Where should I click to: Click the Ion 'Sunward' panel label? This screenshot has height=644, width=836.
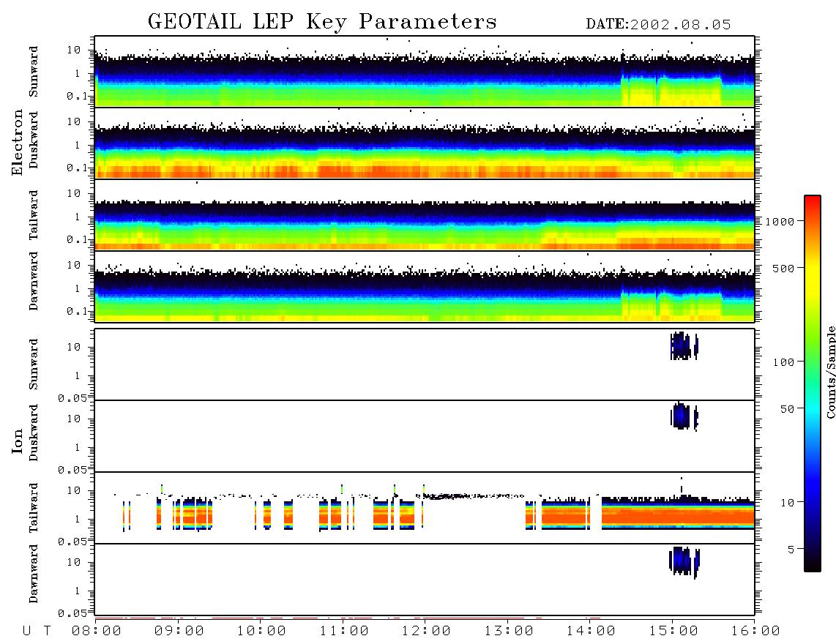pyautogui.click(x=34, y=364)
